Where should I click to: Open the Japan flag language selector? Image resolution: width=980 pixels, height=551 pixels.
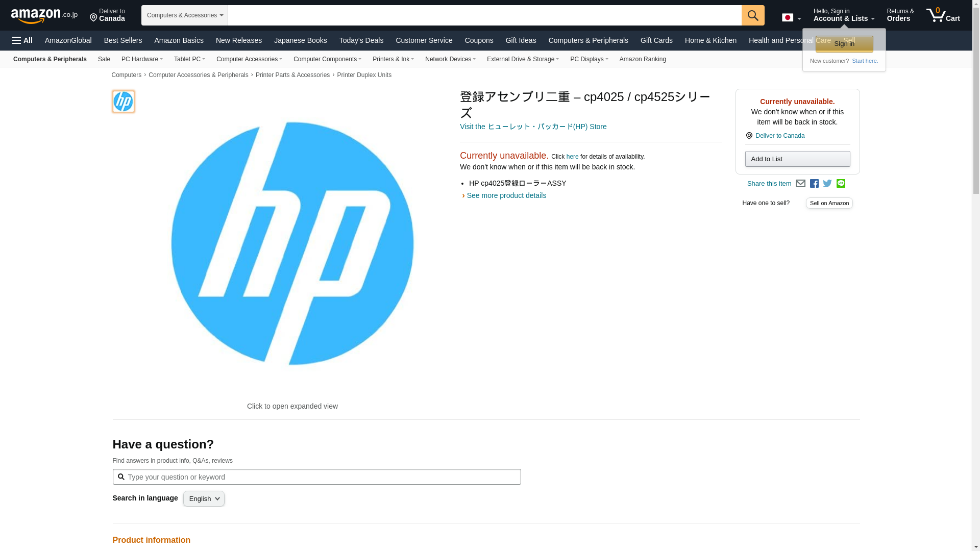pyautogui.click(x=791, y=18)
